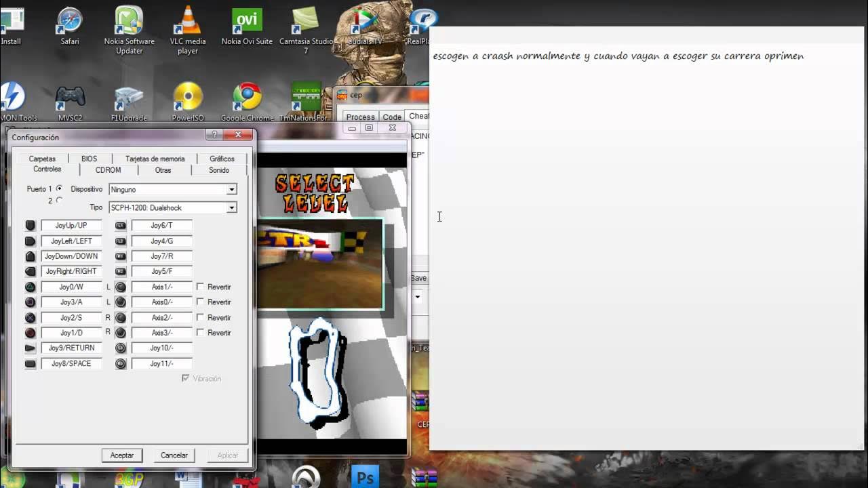The image size is (868, 488).
Task: Click the L3 stick-press icon beside Joy10/-
Action: (x=121, y=348)
